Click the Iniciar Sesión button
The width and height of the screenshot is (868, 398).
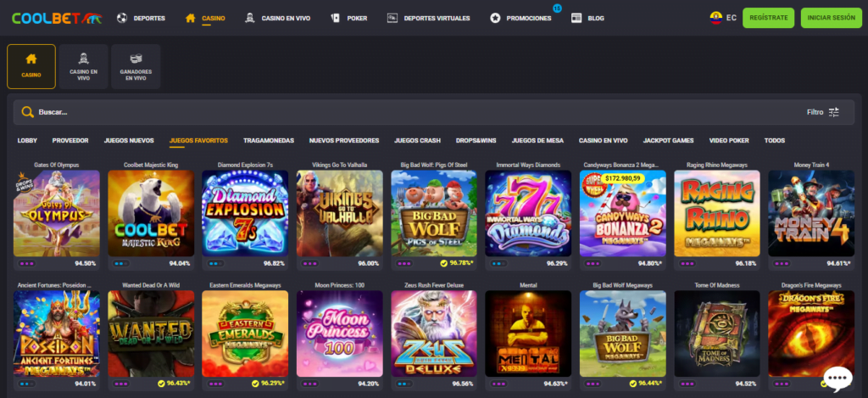tap(831, 18)
